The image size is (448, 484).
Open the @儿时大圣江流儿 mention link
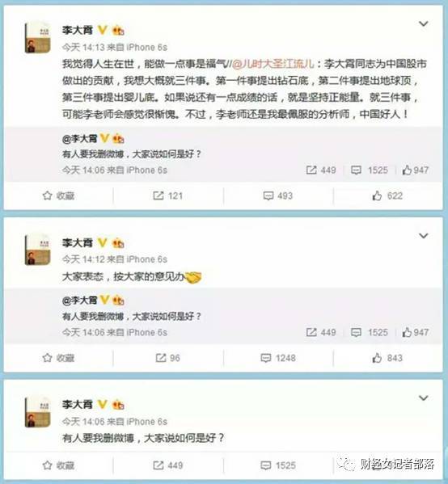tap(273, 64)
